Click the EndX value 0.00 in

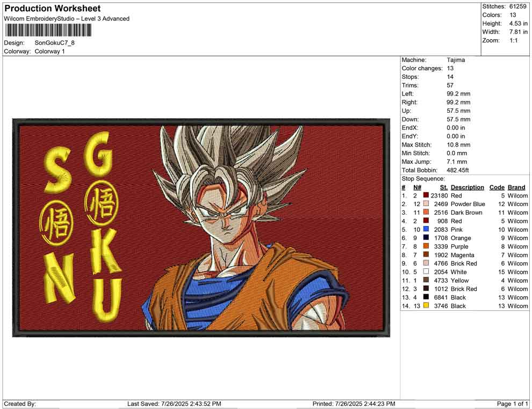456,128
